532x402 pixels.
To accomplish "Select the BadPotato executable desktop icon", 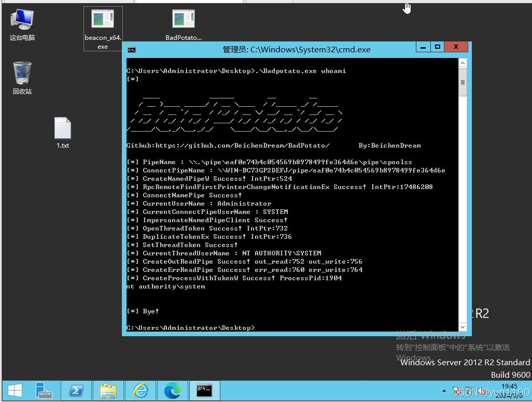I will [184, 25].
